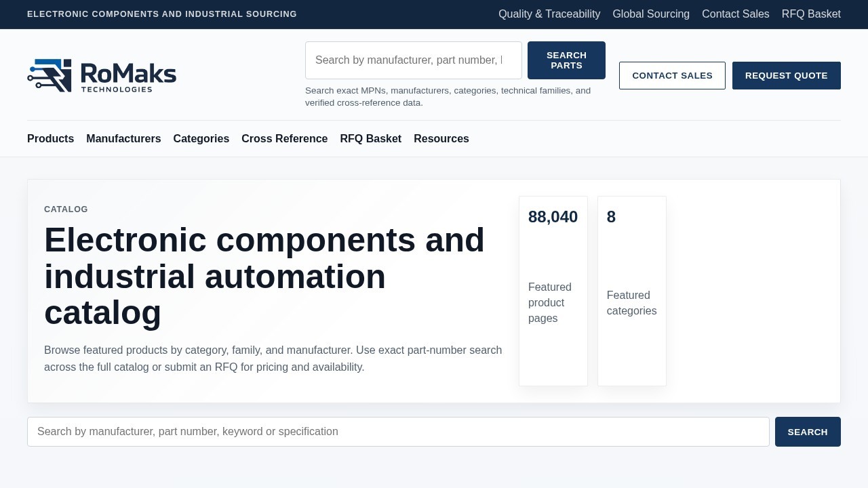Focus the header part search field
This screenshot has height=488, width=868.
coord(414,60)
